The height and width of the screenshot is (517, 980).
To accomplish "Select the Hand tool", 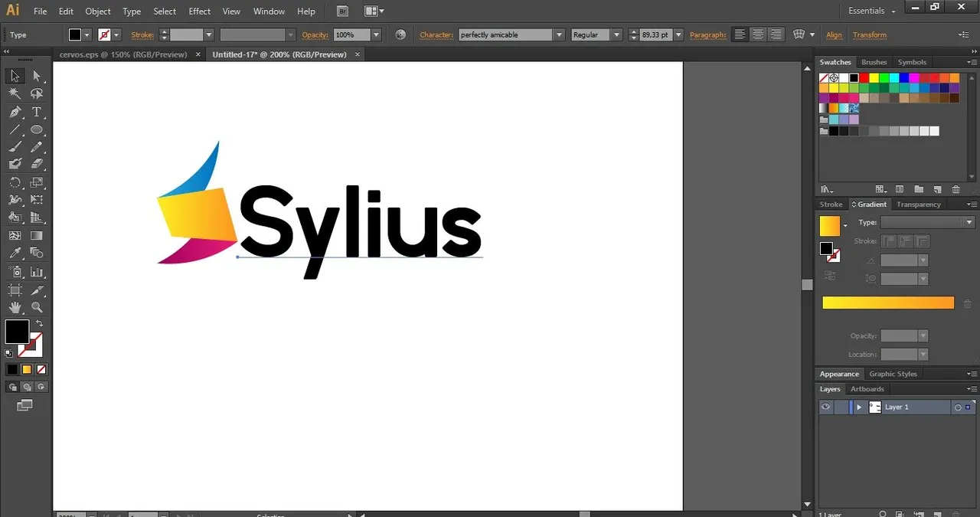I will pyautogui.click(x=15, y=307).
